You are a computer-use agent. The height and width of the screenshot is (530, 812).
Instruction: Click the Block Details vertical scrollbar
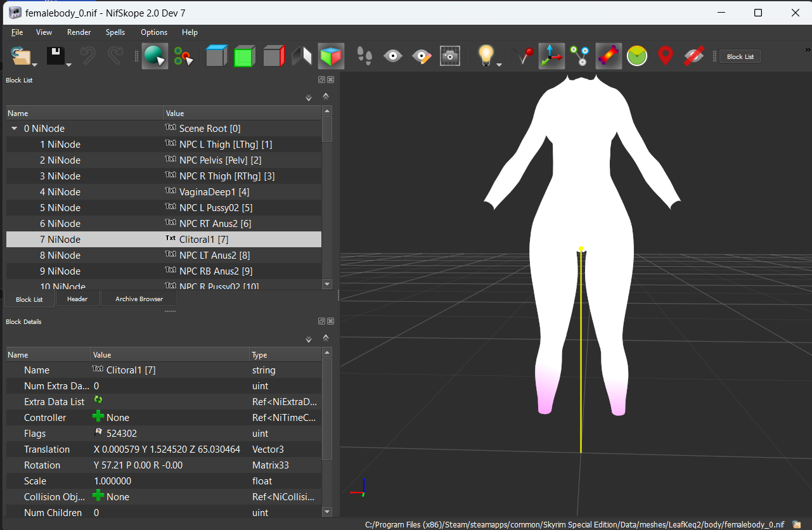coord(327,432)
